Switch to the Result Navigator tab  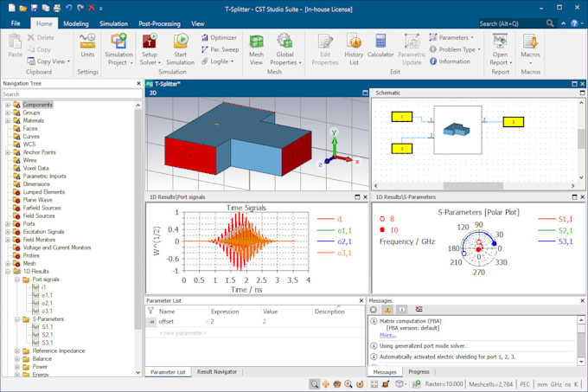(x=217, y=372)
